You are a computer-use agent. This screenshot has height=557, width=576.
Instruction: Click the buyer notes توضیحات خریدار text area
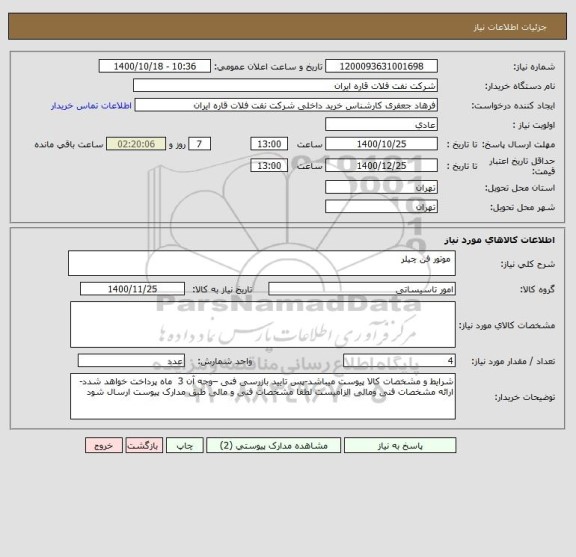[x=263, y=396]
